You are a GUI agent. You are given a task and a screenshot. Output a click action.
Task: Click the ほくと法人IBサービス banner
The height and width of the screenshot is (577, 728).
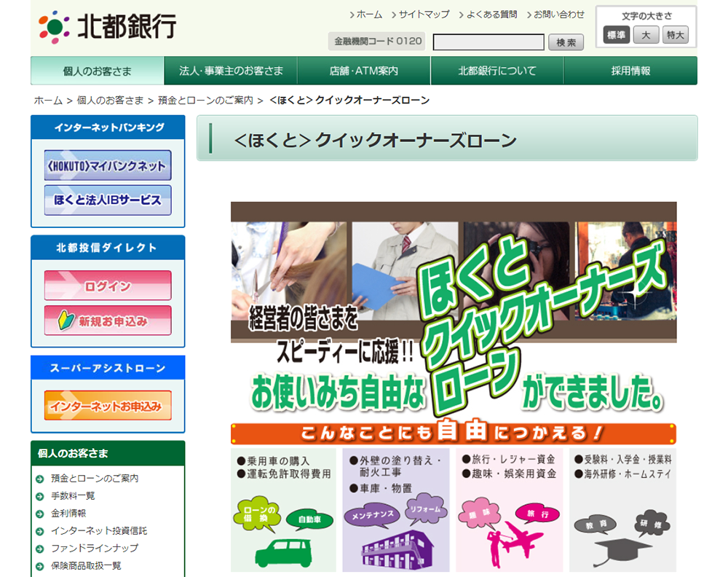coord(107,200)
